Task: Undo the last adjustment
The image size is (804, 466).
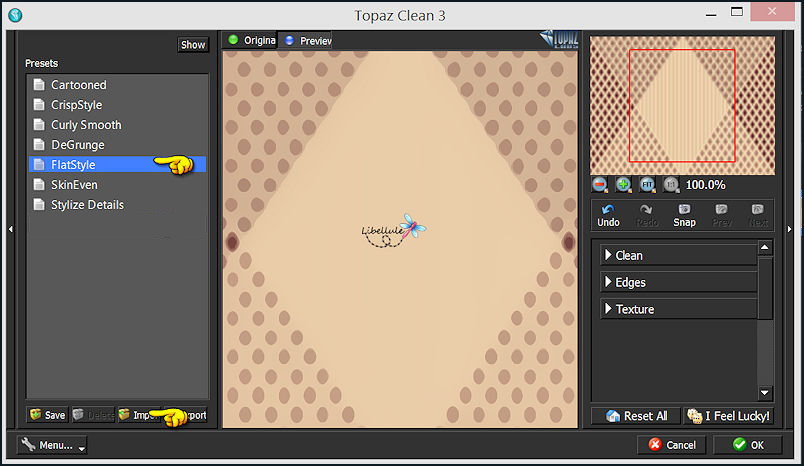Action: [x=608, y=216]
